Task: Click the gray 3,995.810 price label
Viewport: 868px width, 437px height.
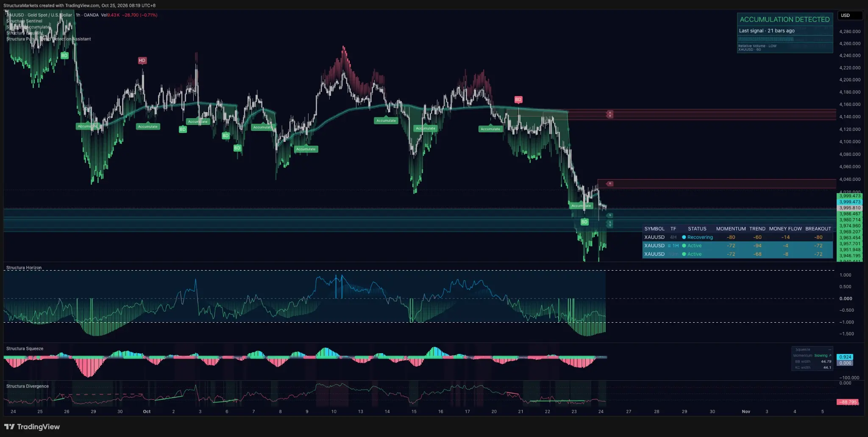Action: (x=850, y=208)
